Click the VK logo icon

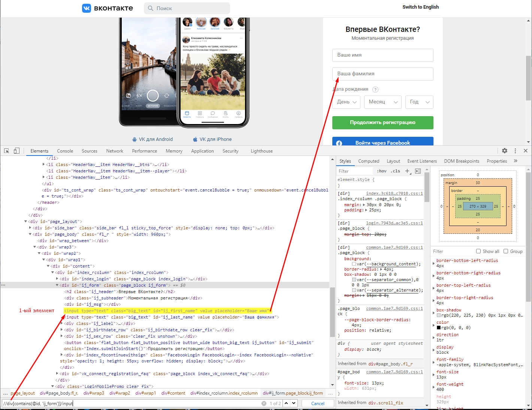[x=87, y=8]
